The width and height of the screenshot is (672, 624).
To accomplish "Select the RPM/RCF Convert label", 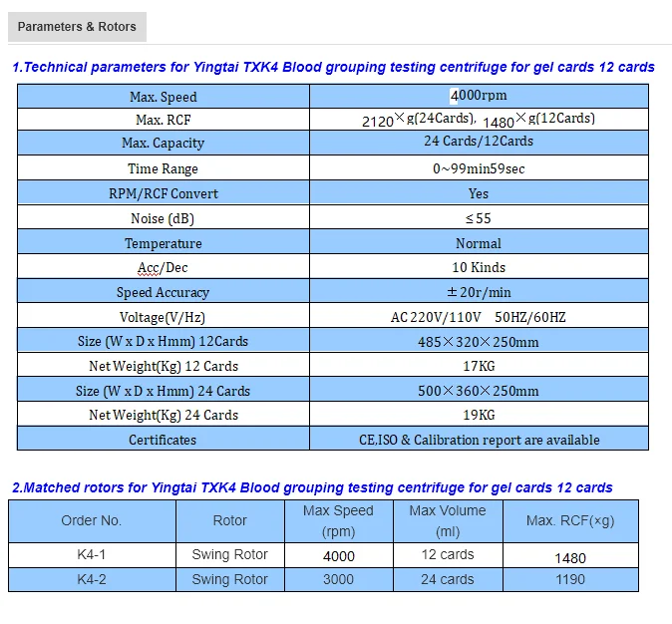I will tap(164, 193).
